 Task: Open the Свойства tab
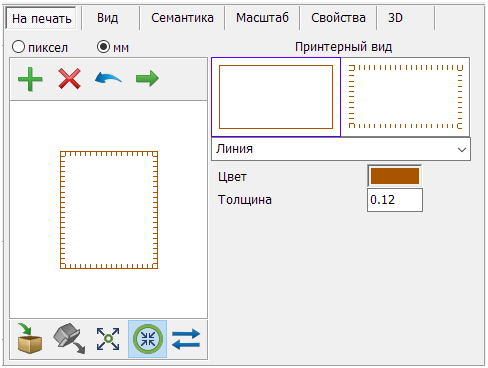(x=338, y=18)
